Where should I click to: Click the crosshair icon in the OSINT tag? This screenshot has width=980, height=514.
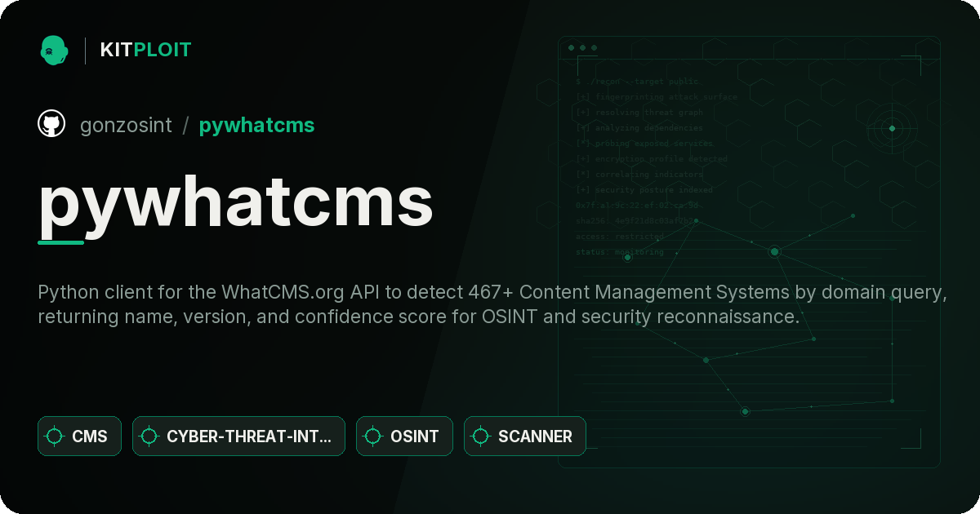(x=373, y=436)
